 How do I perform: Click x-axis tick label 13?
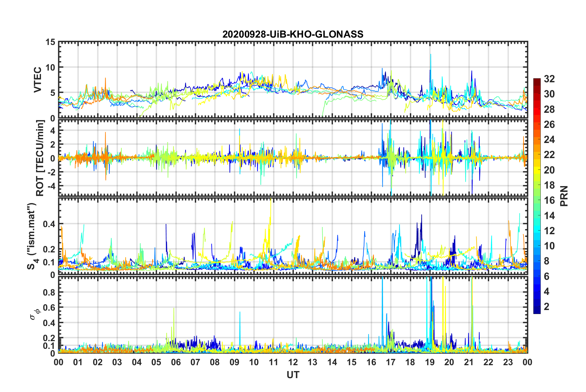[313, 362]
